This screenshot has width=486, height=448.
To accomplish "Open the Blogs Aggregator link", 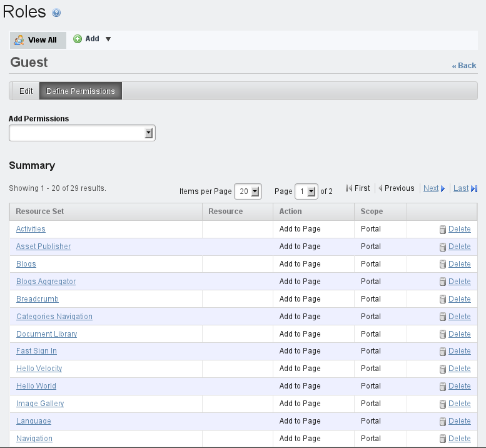I will (x=46, y=281).
